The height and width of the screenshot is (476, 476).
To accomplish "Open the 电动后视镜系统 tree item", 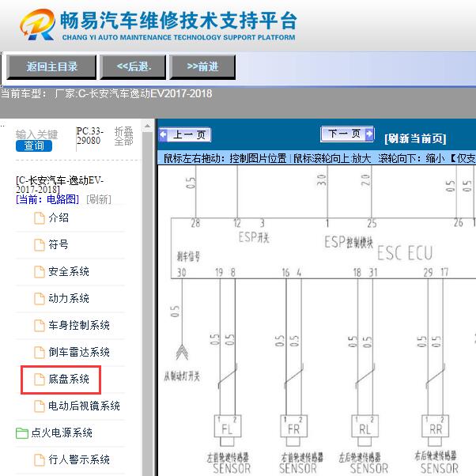I will pyautogui.click(x=84, y=406).
